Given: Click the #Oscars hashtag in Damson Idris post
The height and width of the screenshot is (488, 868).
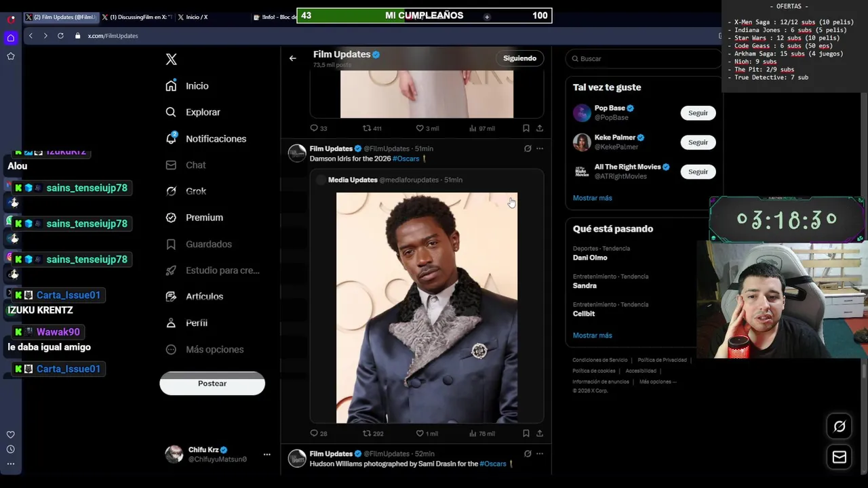Looking at the screenshot, I should tap(406, 159).
